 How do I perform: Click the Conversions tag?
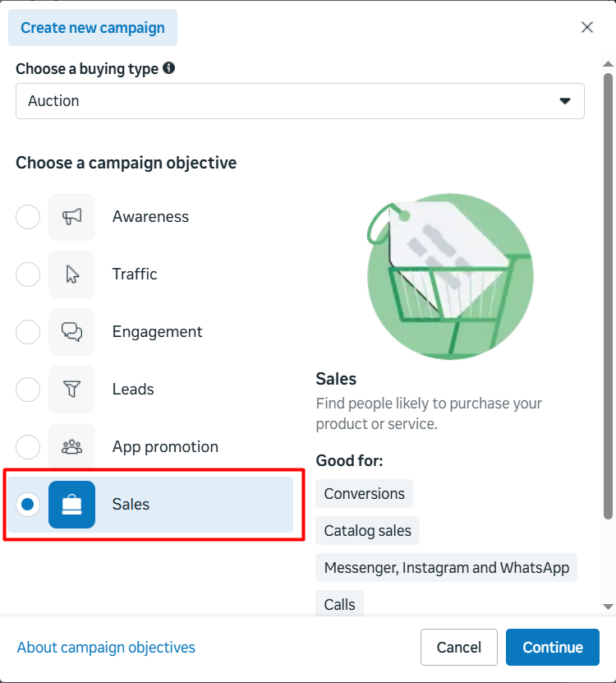[365, 493]
